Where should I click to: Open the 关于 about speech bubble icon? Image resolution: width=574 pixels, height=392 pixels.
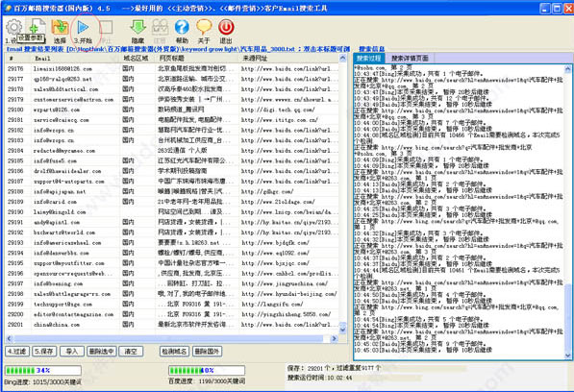click(x=204, y=28)
